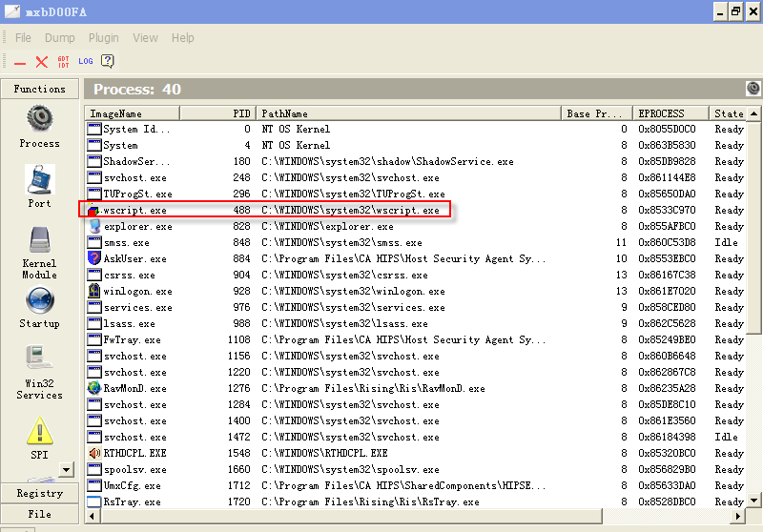Open the View menu

[146, 38]
